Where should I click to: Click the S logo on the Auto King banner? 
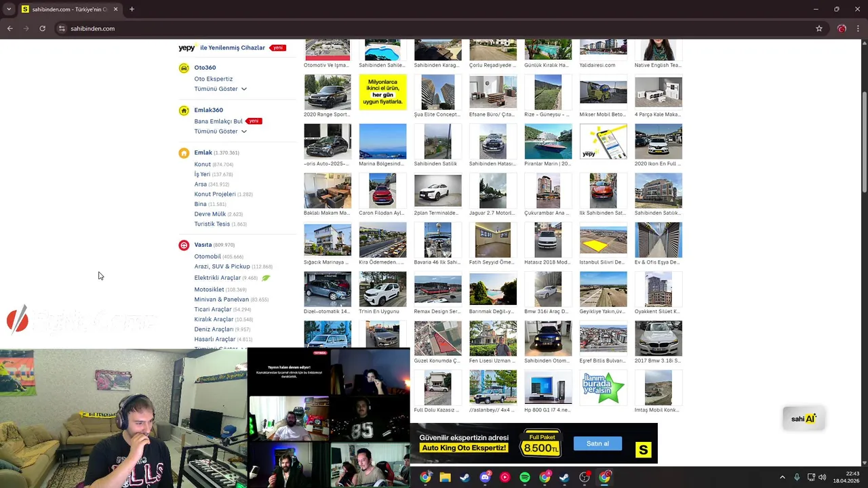[x=643, y=449]
